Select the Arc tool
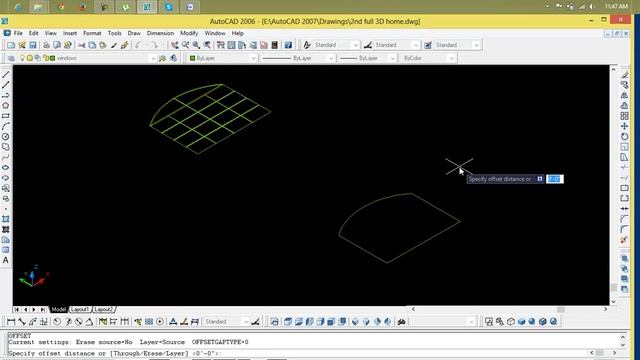Image resolution: width=640 pixels, height=360 pixels. [6, 126]
